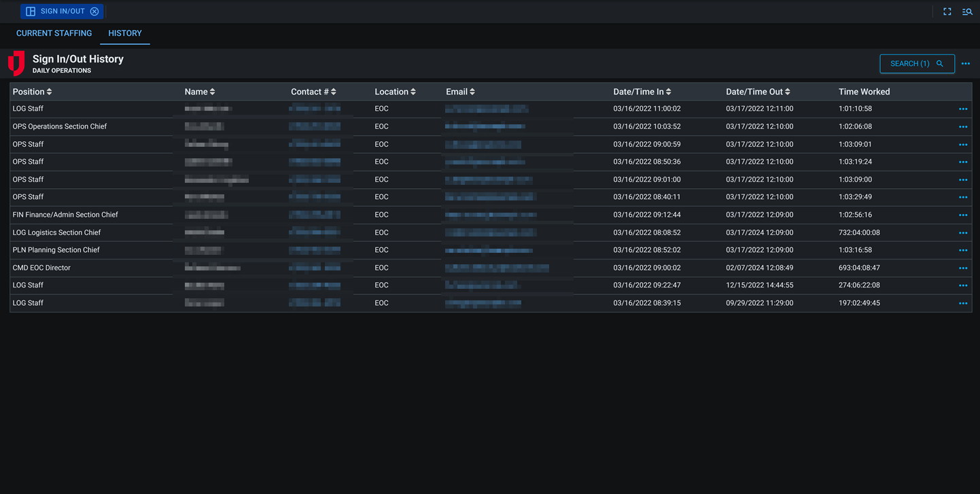This screenshot has width=980, height=494.
Task: Sort table by Email column
Action: tap(460, 92)
